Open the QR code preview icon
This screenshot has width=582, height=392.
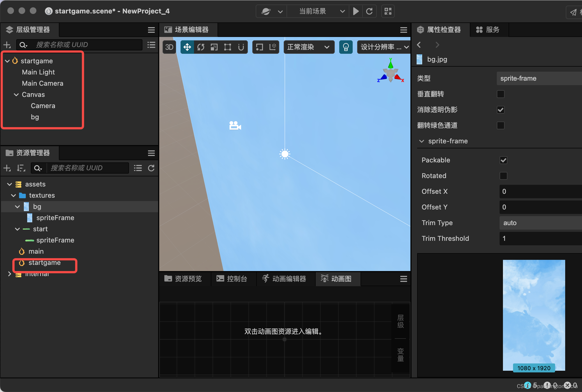coord(388,11)
